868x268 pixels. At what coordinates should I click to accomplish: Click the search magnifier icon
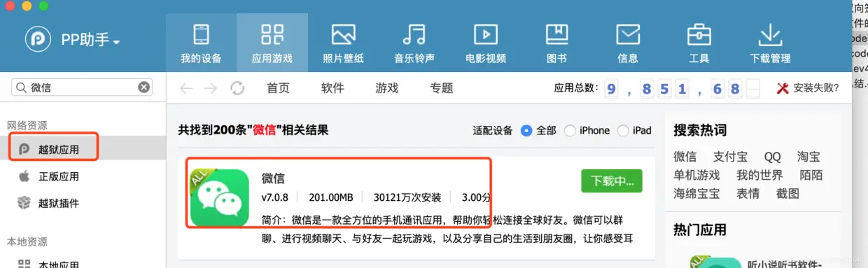pyautogui.click(x=22, y=87)
